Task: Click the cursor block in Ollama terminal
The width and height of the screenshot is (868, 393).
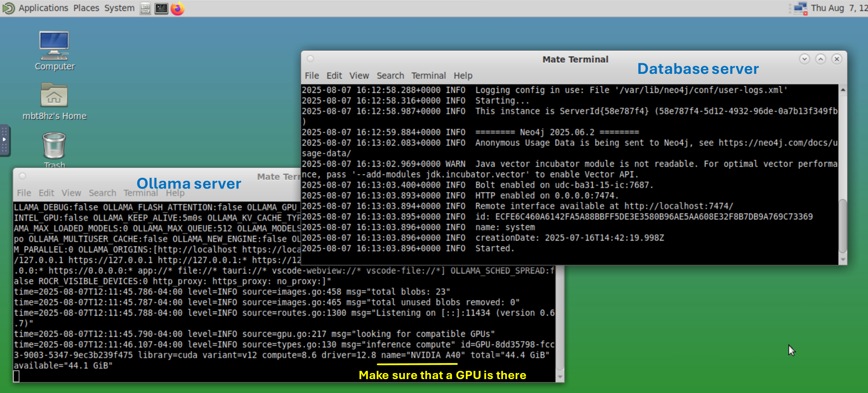Action: pyautogui.click(x=16, y=376)
